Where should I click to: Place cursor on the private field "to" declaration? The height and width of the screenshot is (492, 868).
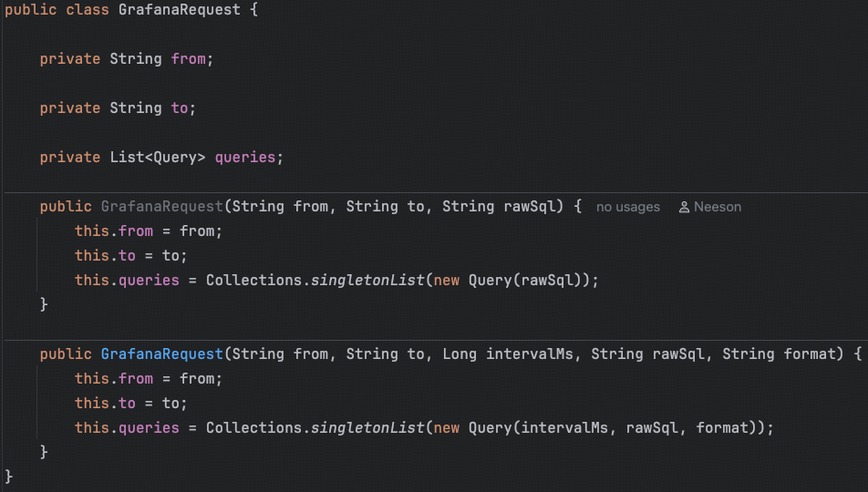click(180, 108)
